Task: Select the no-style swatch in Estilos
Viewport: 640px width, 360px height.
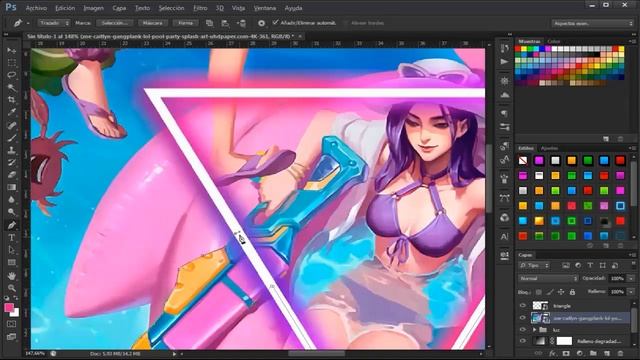Action: 523,160
